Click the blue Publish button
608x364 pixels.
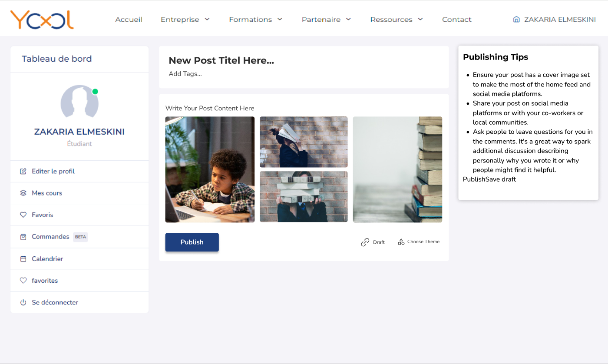(x=192, y=242)
